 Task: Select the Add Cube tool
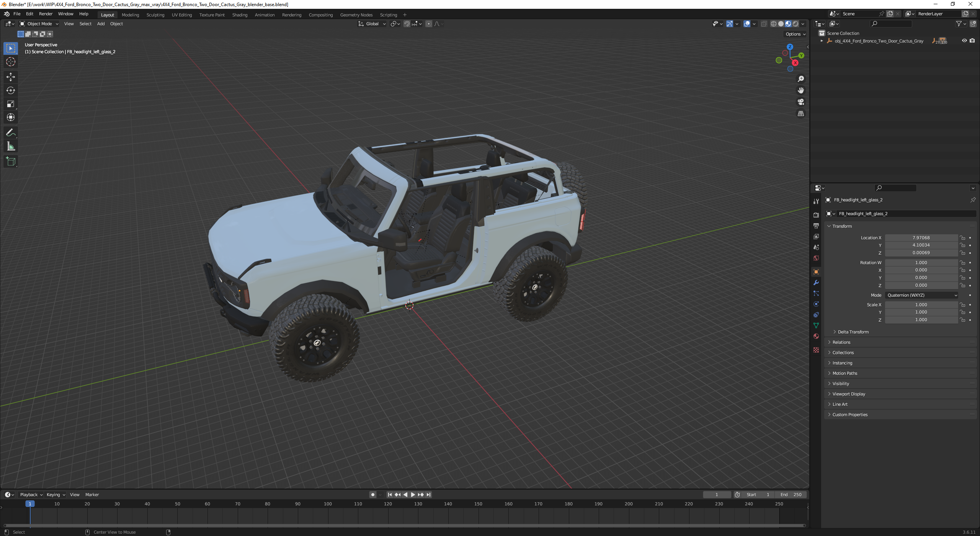click(11, 162)
